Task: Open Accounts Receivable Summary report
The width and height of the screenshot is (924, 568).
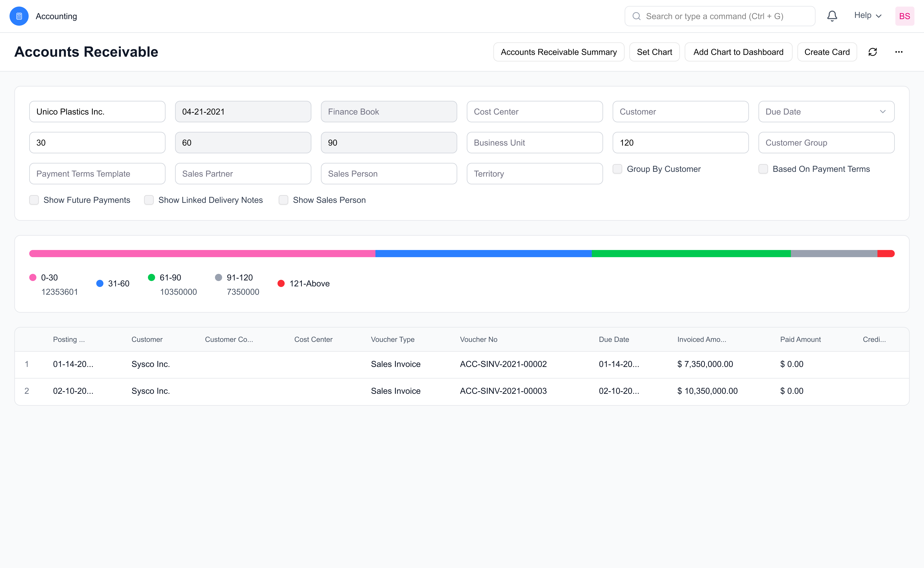Action: (558, 52)
